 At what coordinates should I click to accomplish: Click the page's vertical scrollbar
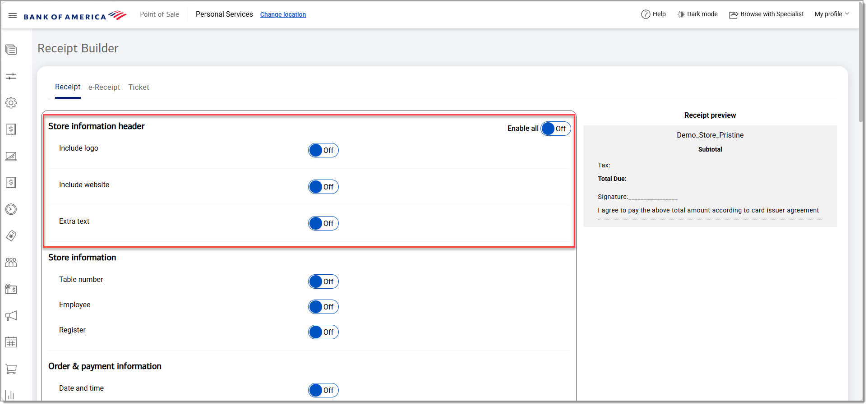[x=862, y=63]
